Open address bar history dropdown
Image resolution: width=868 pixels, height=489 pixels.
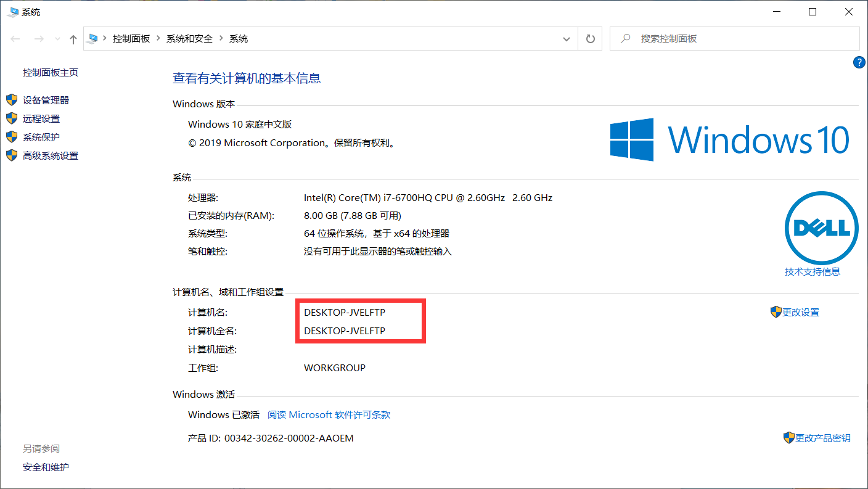click(x=567, y=39)
